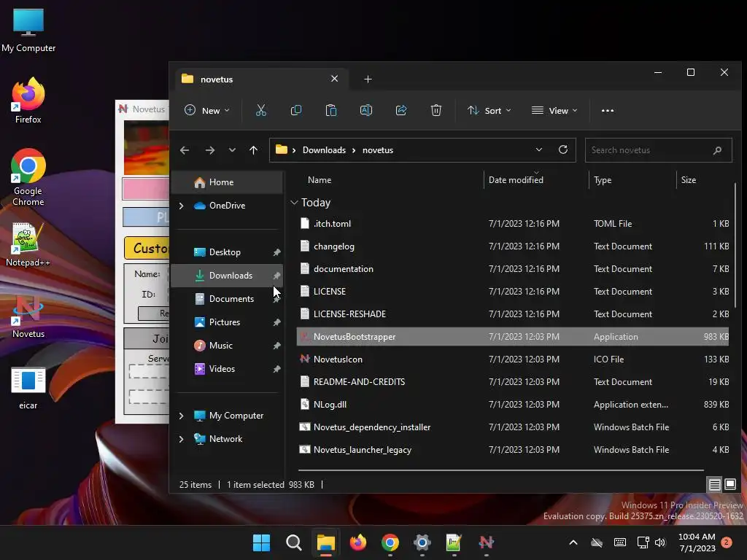
Task: Select NovetusIcon ICO file
Action: (x=513, y=359)
